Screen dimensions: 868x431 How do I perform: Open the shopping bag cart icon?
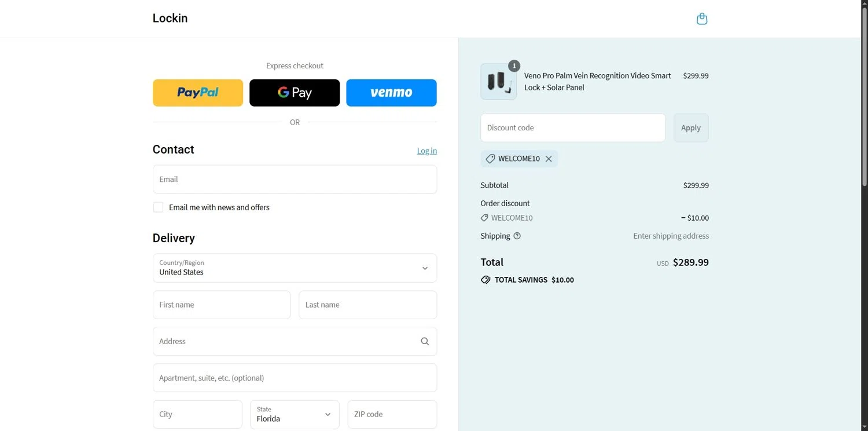pos(702,19)
